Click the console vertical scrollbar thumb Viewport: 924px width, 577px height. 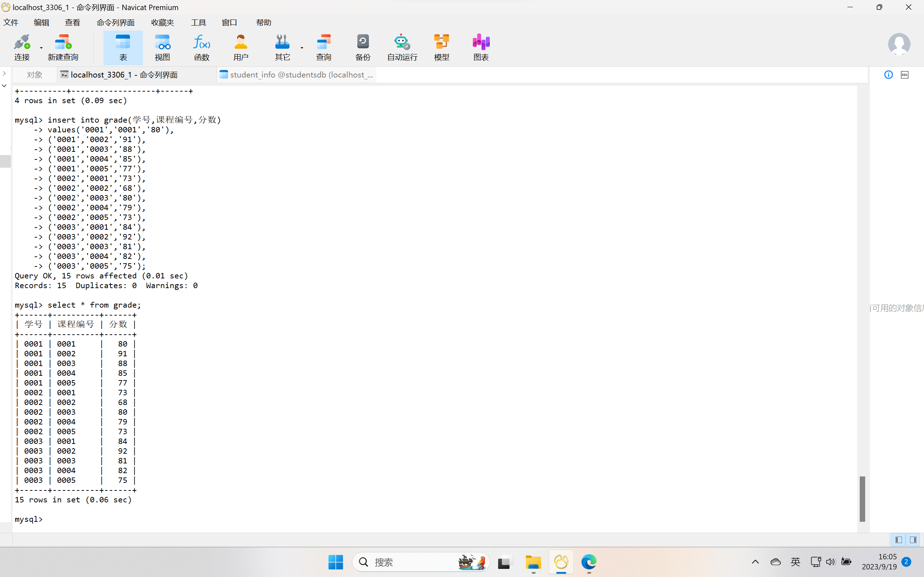(x=862, y=498)
